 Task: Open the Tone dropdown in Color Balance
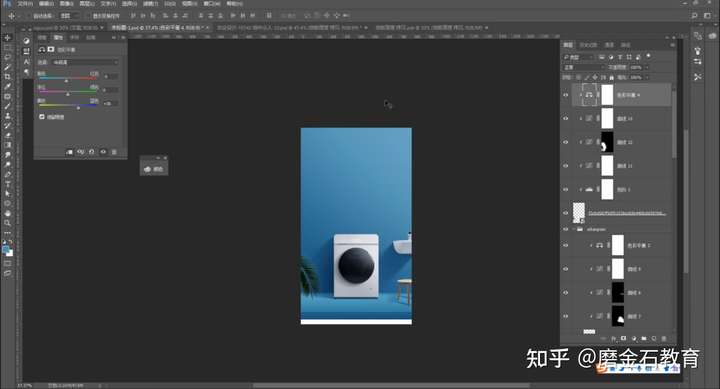tap(84, 62)
